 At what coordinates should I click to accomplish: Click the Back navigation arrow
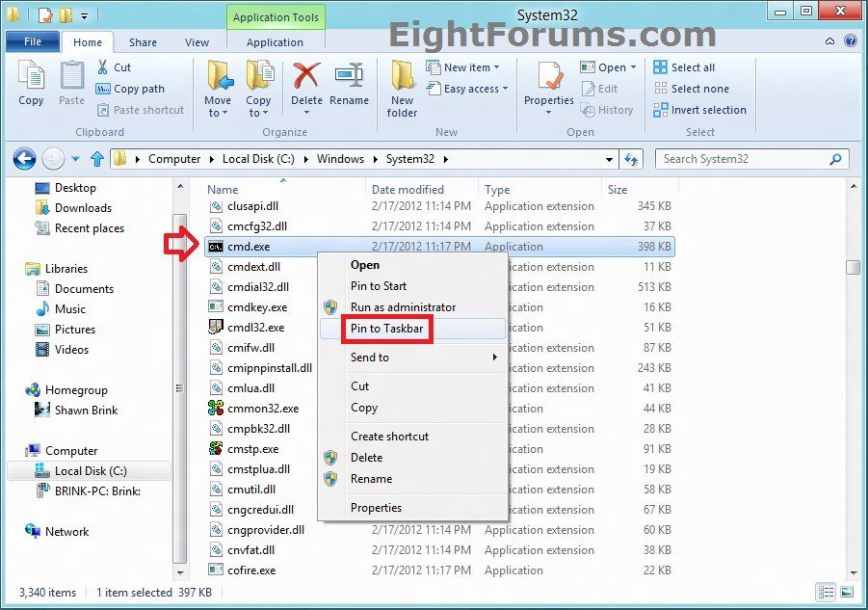(24, 159)
